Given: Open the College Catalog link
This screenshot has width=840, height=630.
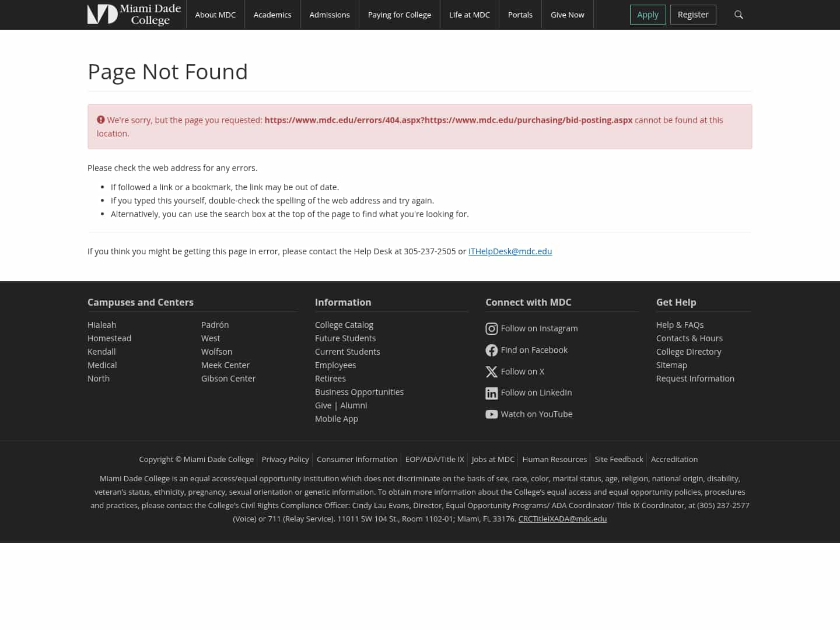Looking at the screenshot, I should click(x=344, y=324).
